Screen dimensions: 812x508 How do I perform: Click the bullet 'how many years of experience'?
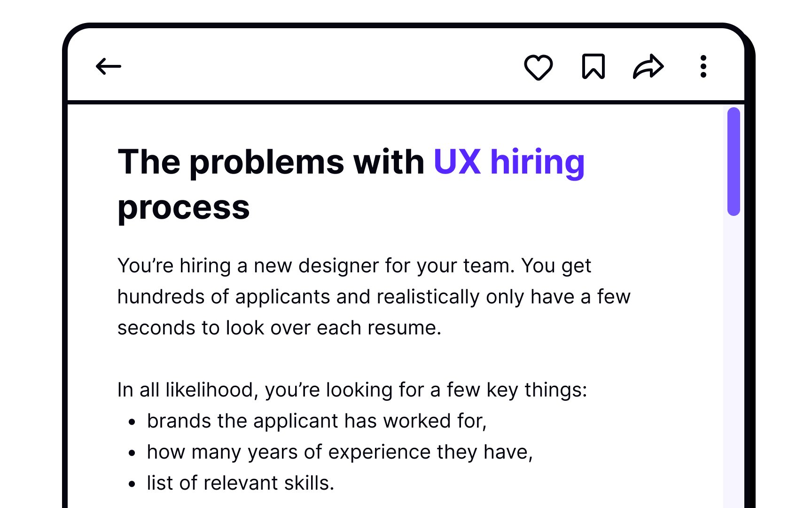pos(340,452)
